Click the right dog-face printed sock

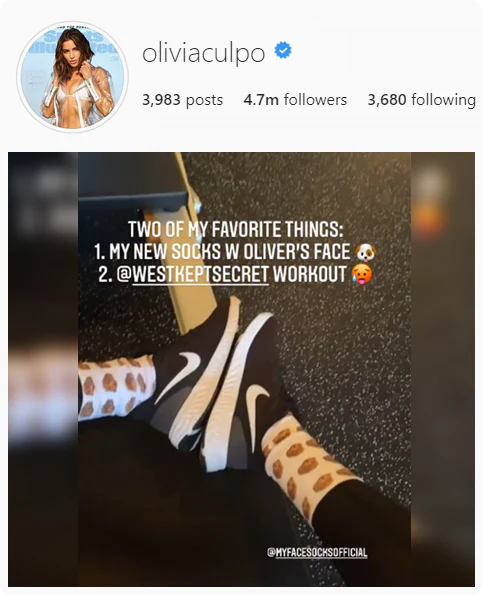click(304, 461)
